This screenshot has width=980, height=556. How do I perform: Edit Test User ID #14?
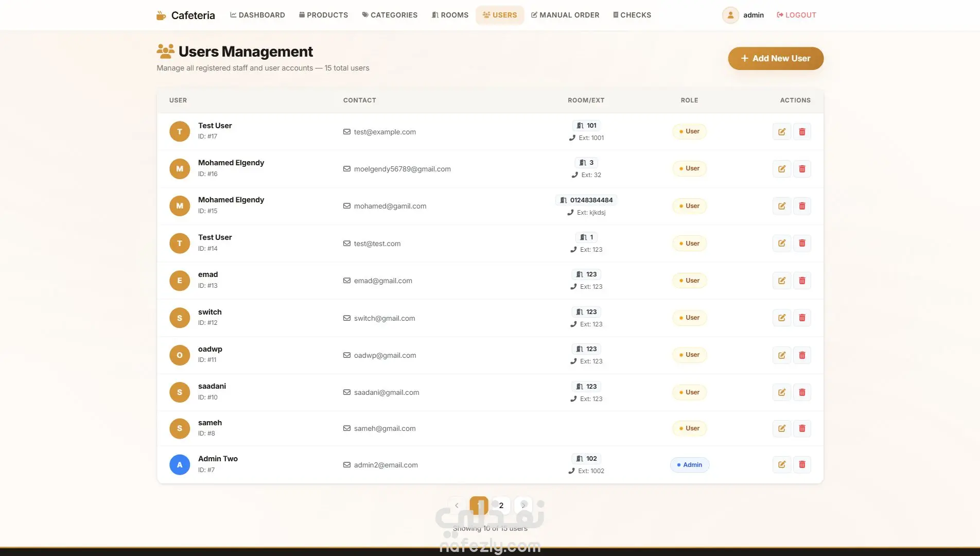781,243
